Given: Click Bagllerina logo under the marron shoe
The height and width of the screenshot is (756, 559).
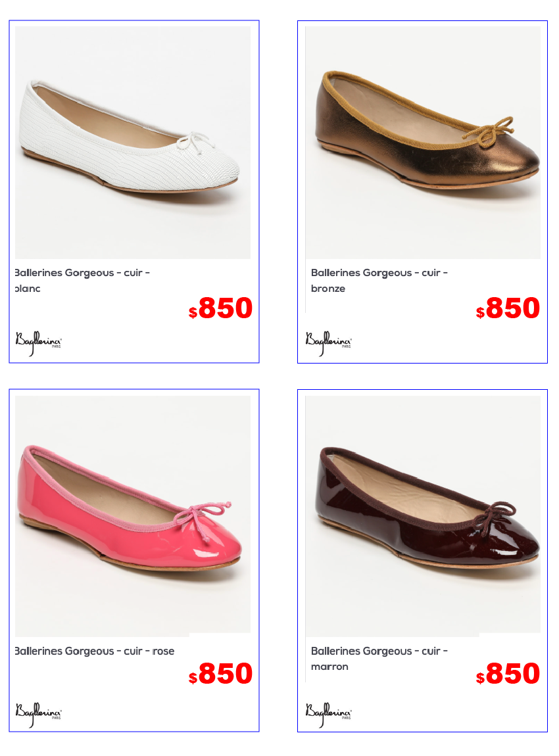Looking at the screenshot, I should [x=328, y=714].
